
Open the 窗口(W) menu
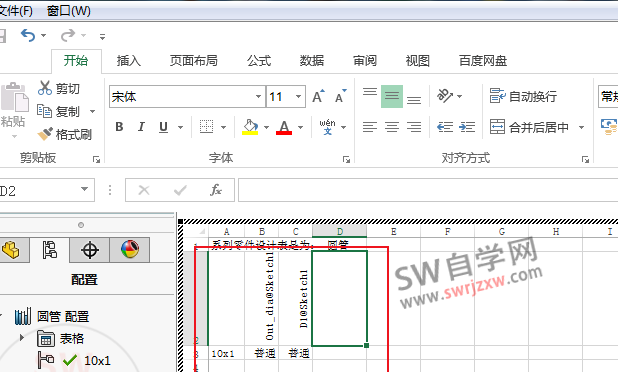coord(69,11)
